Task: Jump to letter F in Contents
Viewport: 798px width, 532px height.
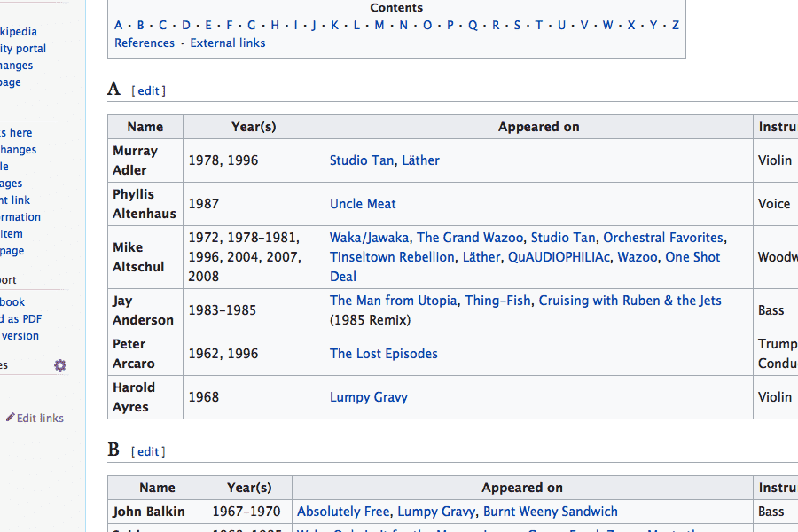Action: coord(229,25)
